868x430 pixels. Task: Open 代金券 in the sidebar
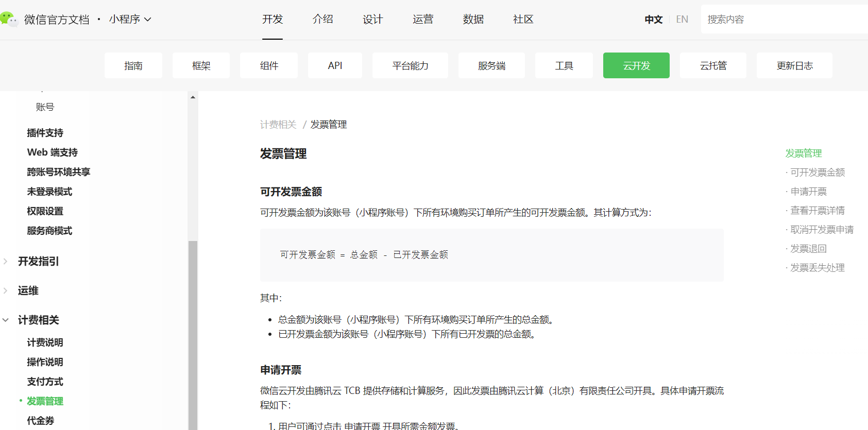pyautogui.click(x=41, y=421)
